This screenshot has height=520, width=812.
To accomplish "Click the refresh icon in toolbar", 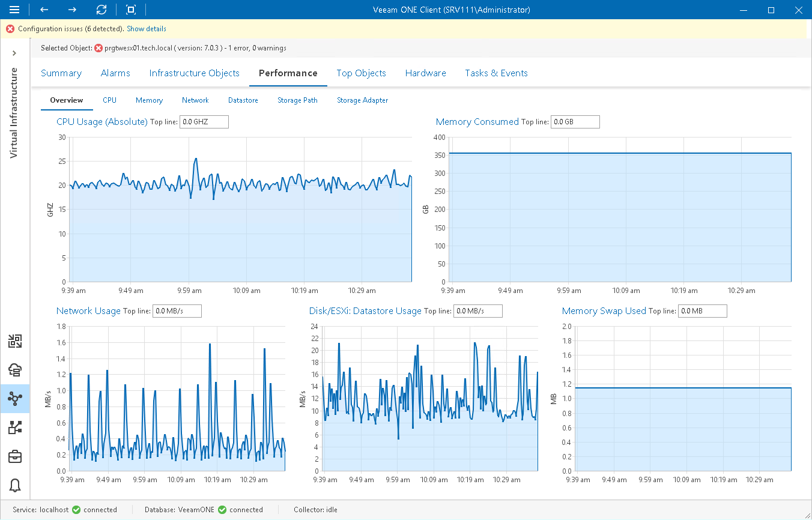I will [x=101, y=10].
